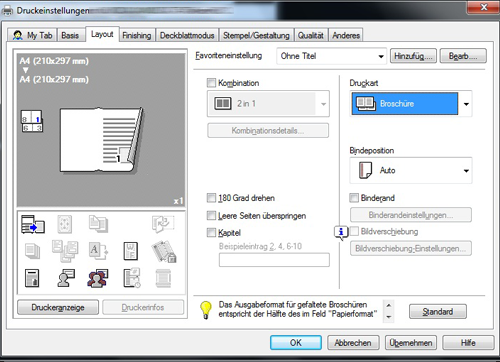
Task: Click the 2 in 1 page layout icon
Action: [x=223, y=103]
